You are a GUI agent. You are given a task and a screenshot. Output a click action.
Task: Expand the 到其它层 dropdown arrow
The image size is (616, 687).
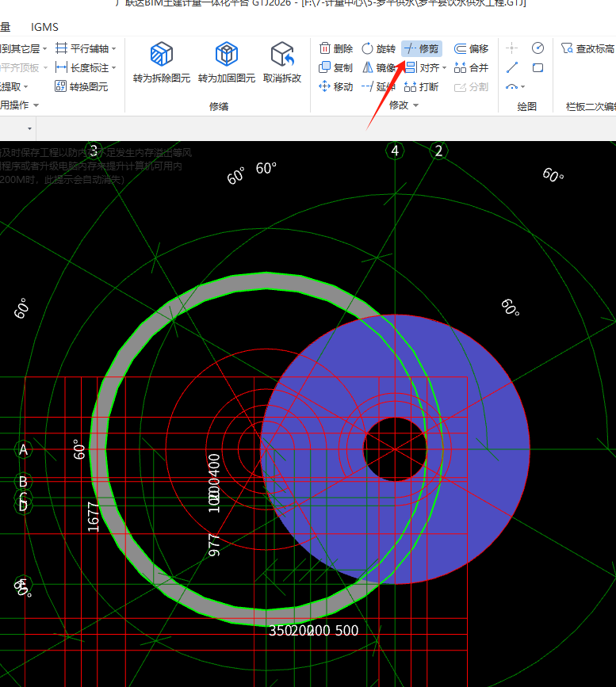[x=44, y=48]
